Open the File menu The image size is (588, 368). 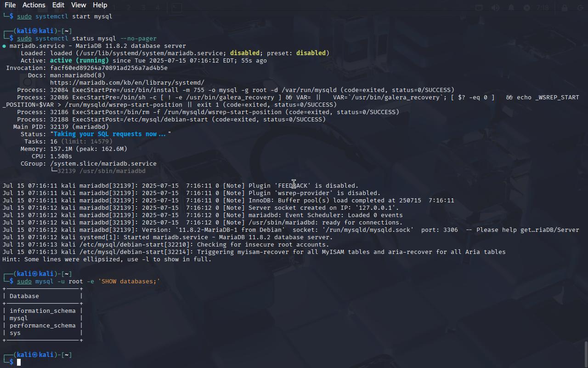[x=10, y=5]
